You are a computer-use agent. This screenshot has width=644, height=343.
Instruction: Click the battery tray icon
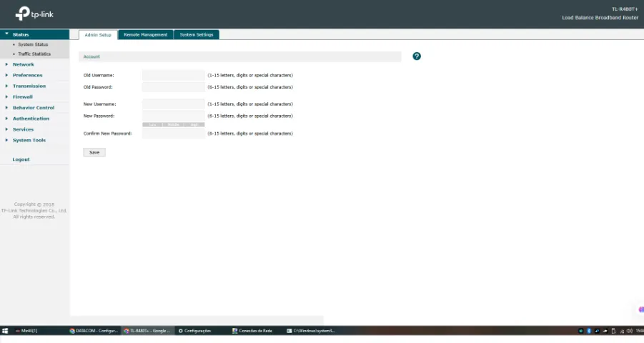(x=613, y=331)
